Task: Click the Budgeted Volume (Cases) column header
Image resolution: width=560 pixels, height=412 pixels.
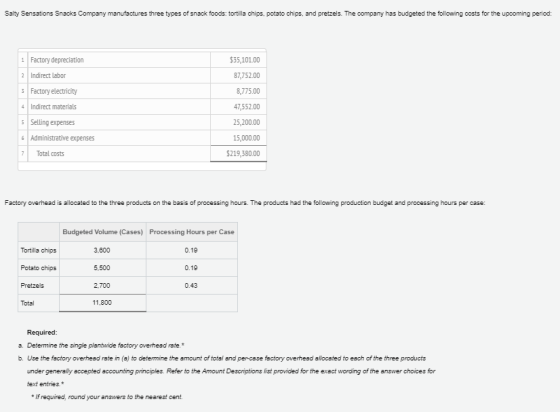Action: [102, 232]
